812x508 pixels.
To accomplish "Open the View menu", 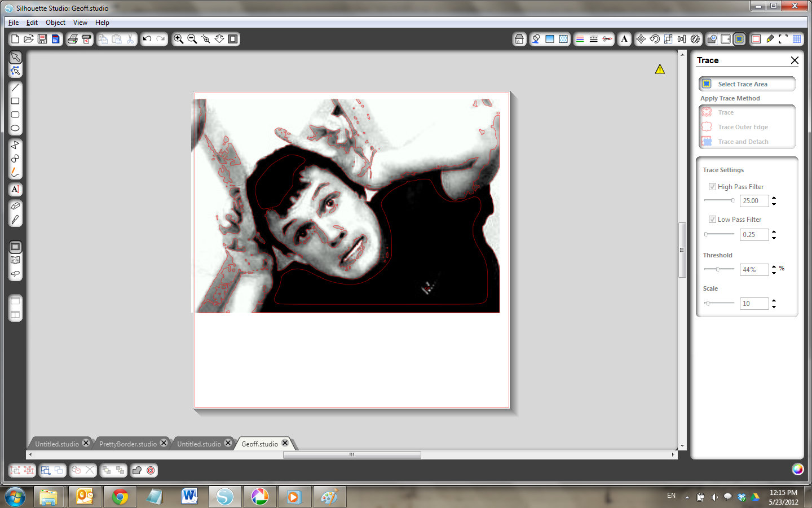I will [80, 23].
